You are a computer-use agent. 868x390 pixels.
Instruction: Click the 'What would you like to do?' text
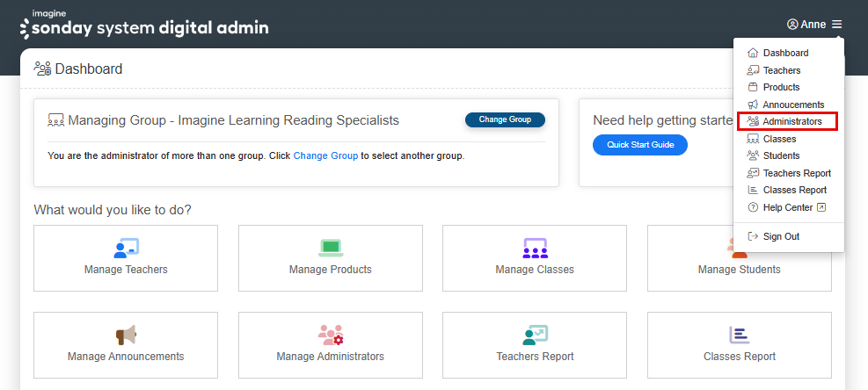[113, 210]
